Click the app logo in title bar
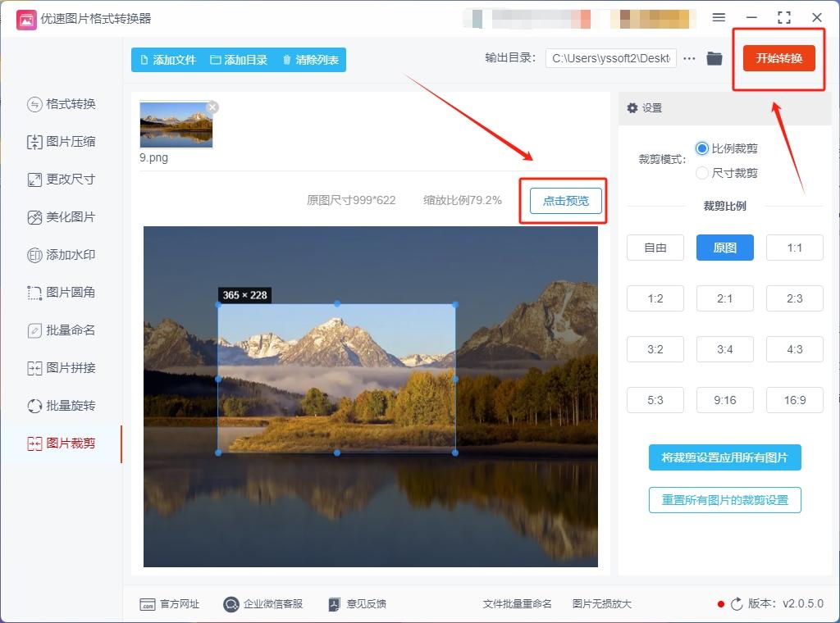Viewport: 840px width, 623px height. click(x=26, y=20)
